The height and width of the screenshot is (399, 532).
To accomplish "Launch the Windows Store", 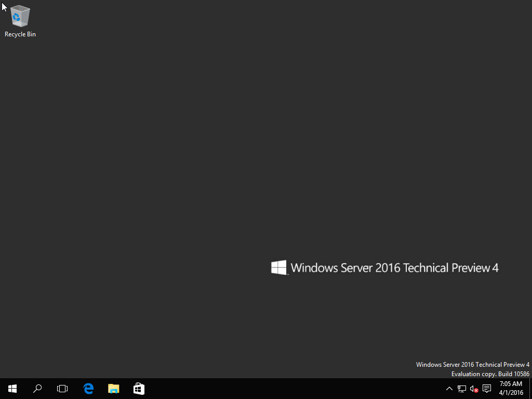I will (x=138, y=388).
